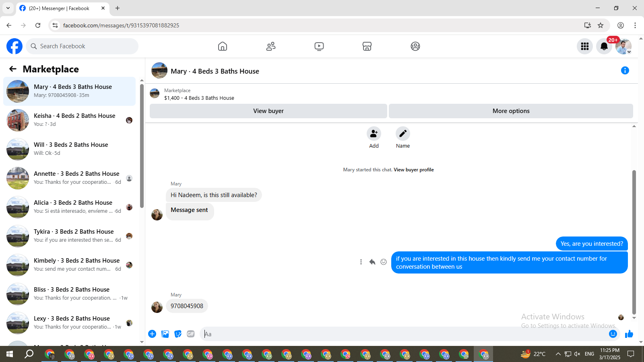Select the Messenger | Facebook tab
The width and height of the screenshot is (644, 362).
(62, 8)
